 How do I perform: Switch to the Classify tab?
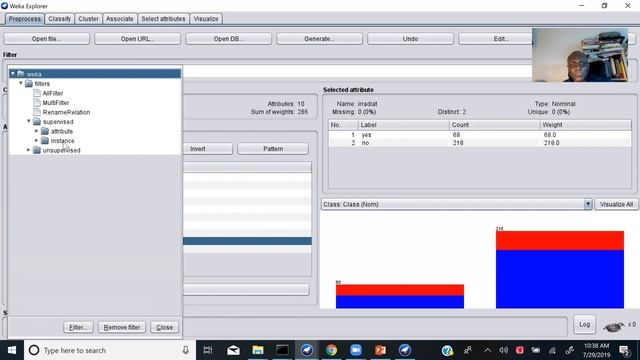pos(60,19)
